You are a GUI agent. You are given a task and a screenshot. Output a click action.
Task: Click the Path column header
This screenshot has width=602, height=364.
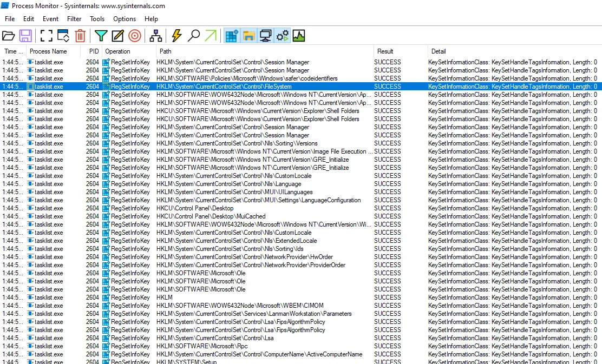[265, 51]
